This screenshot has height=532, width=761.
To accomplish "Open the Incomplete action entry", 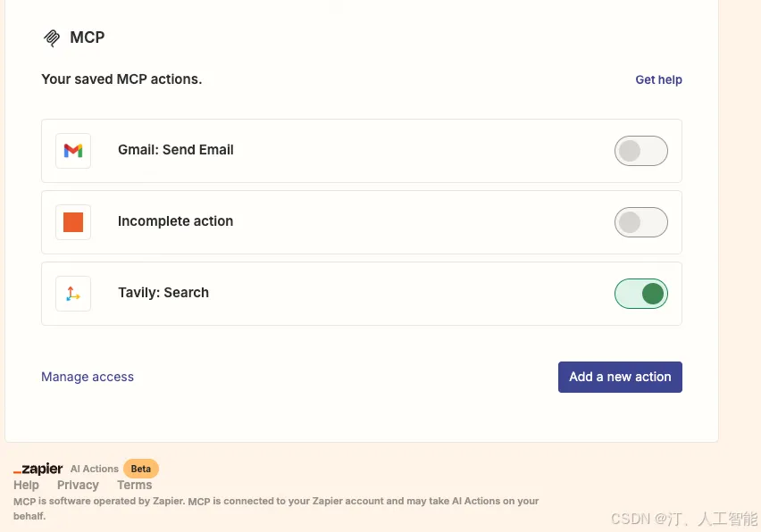I will pos(175,221).
